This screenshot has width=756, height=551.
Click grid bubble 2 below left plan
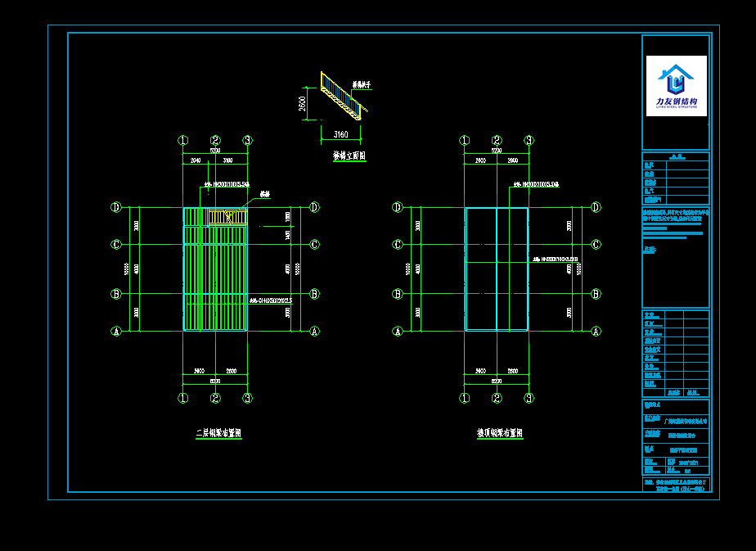215,399
